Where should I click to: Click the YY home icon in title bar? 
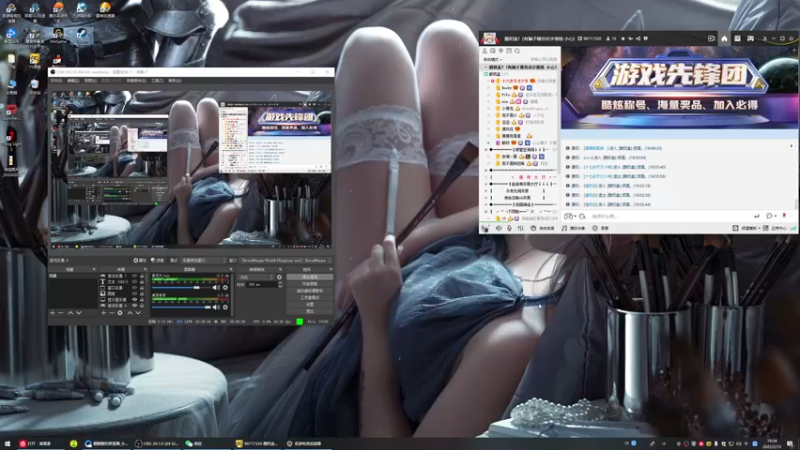(724, 38)
